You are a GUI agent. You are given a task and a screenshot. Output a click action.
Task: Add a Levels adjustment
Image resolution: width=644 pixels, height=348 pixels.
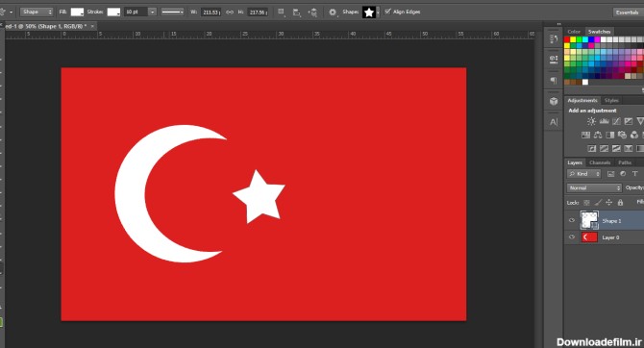(604, 121)
